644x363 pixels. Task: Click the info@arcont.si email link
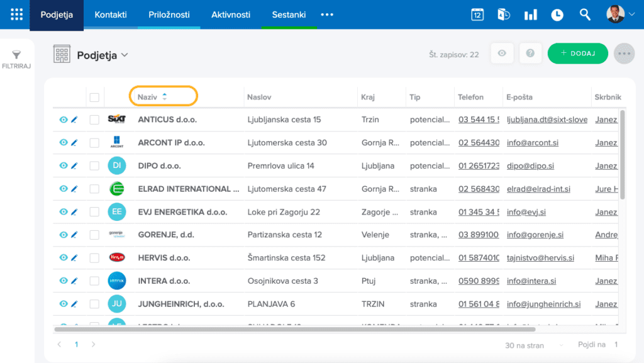click(532, 143)
